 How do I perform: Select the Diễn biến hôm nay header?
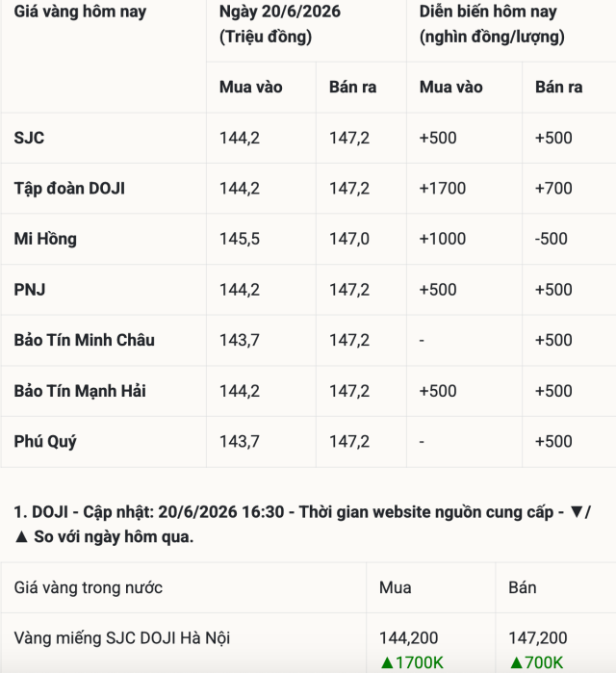[492, 24]
